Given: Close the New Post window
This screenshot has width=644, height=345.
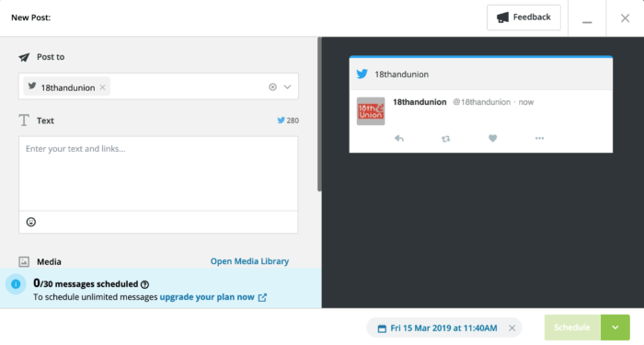Looking at the screenshot, I should (625, 18).
